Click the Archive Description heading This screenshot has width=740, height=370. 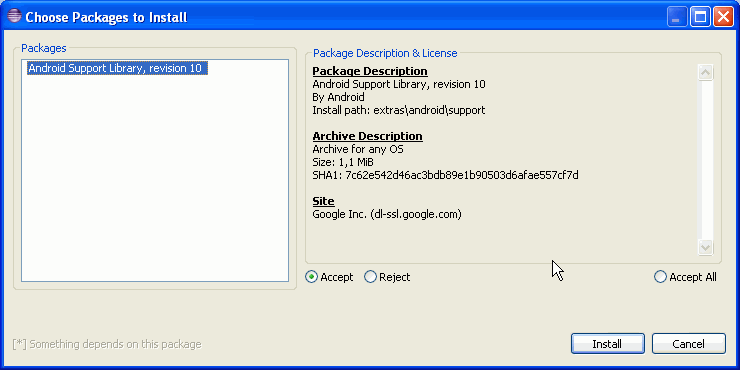[367, 136]
